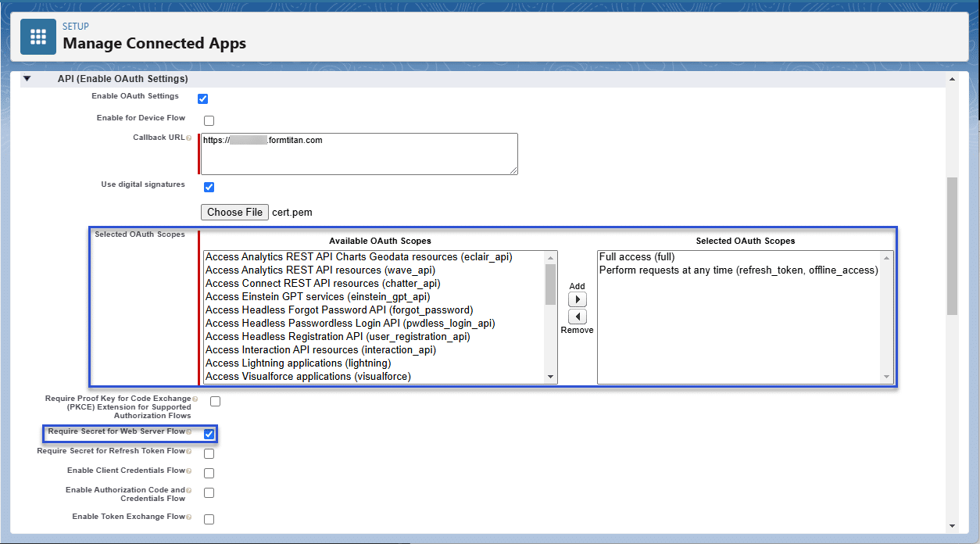The width and height of the screenshot is (980, 544).
Task: Click the page's vertical scrollbar thumb
Action: [951, 245]
